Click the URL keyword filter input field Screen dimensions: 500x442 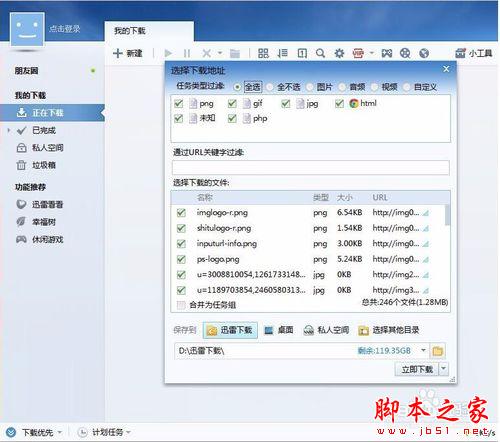click(x=311, y=167)
